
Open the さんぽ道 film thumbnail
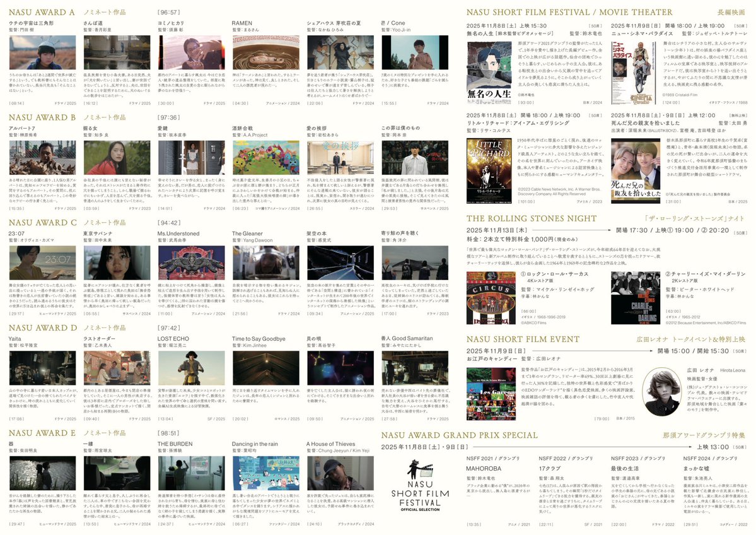[117, 52]
